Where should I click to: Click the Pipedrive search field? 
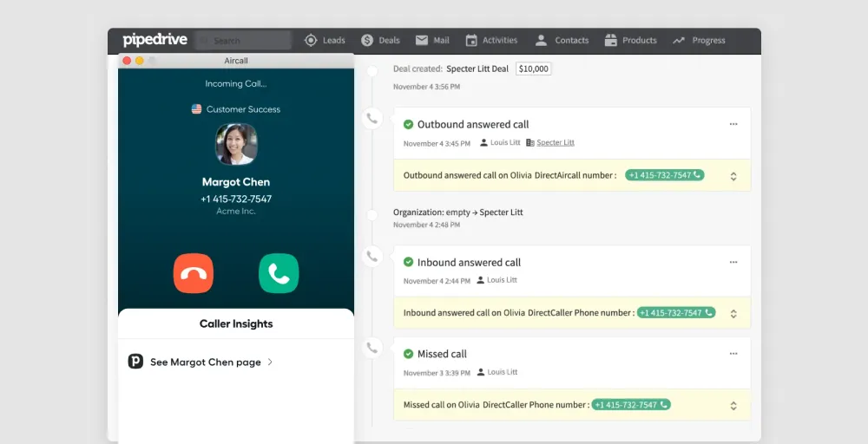pos(243,41)
